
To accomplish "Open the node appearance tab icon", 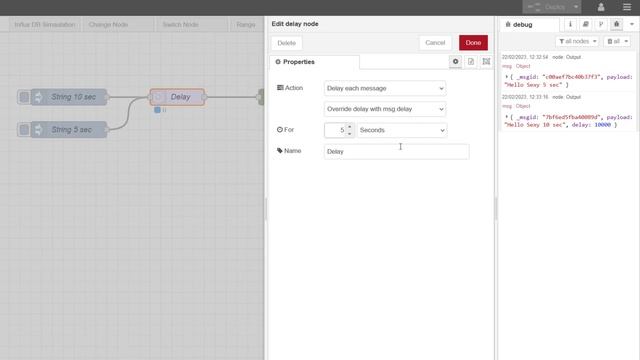I will click(x=486, y=62).
